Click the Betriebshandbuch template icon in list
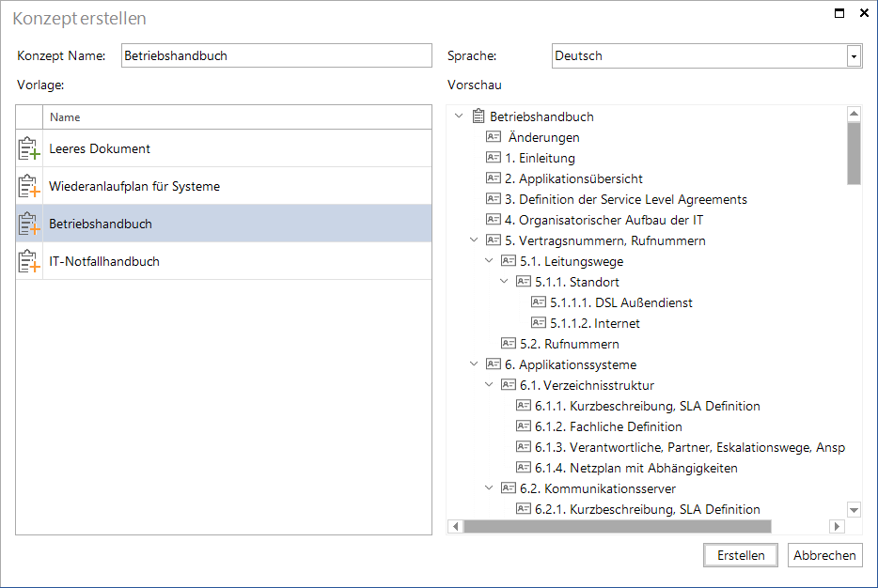Screen dimensions: 878x588 tap(29, 224)
